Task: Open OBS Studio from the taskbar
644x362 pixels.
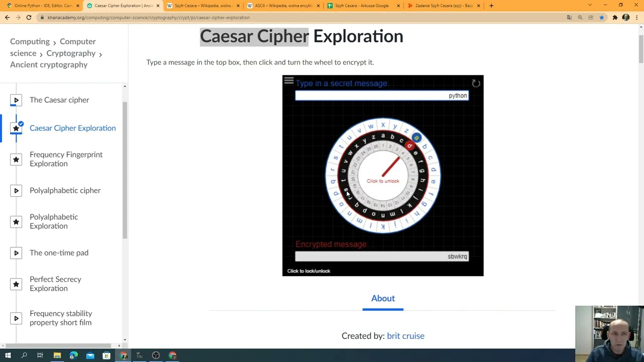Action: [156, 355]
